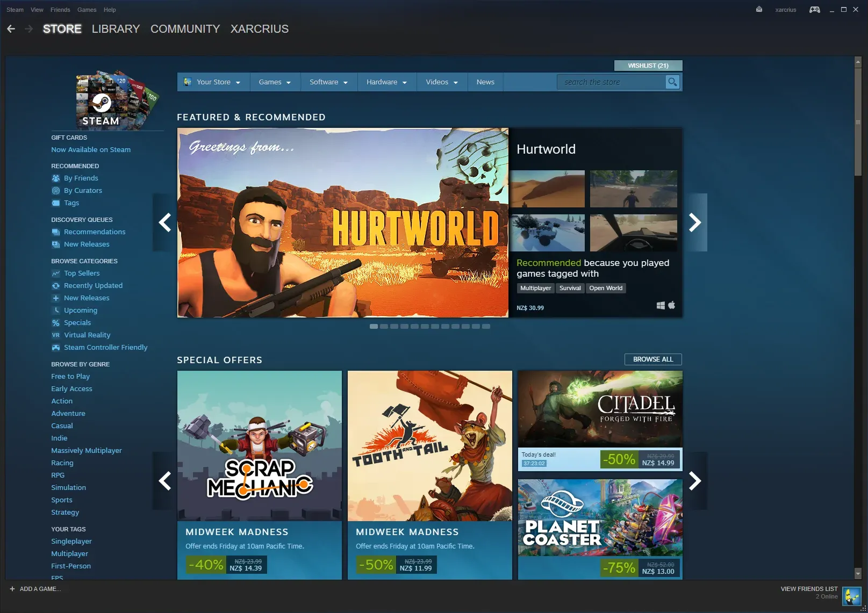Expand the Games dropdown

point(275,82)
